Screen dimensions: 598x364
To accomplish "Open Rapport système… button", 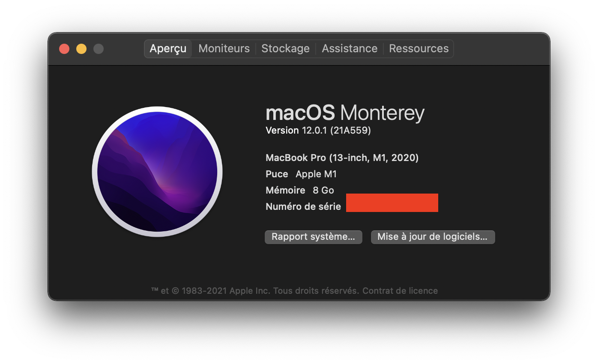I will [313, 237].
